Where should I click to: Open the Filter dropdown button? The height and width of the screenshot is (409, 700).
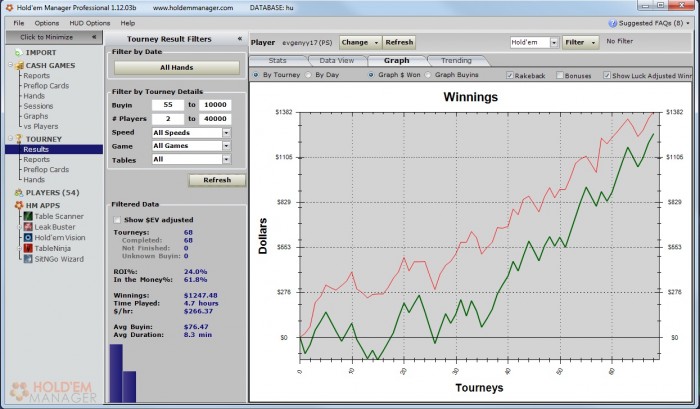click(580, 42)
